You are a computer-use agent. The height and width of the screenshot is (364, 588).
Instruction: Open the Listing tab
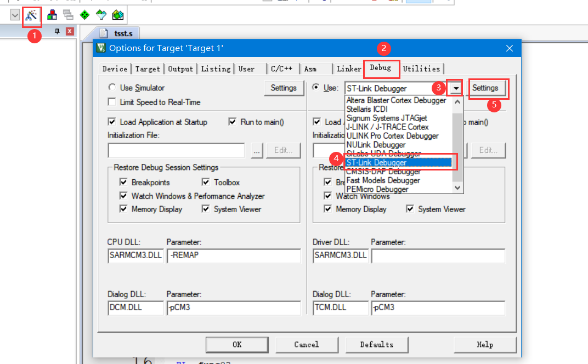pyautogui.click(x=216, y=69)
